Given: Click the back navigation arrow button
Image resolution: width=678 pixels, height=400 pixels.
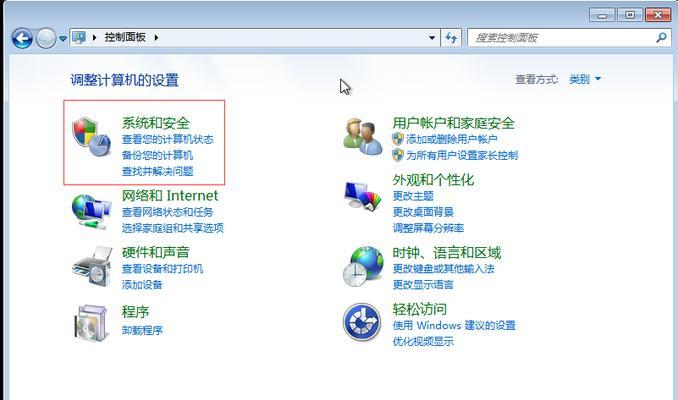Looking at the screenshot, I should pyautogui.click(x=22, y=38).
